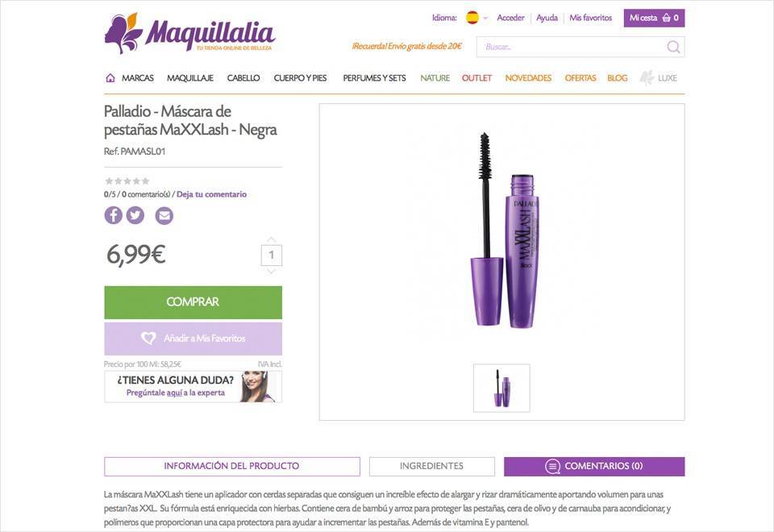This screenshot has height=532, width=774.
Task: Switch to the COMENTARIOS (0) tab
Action: click(594, 467)
